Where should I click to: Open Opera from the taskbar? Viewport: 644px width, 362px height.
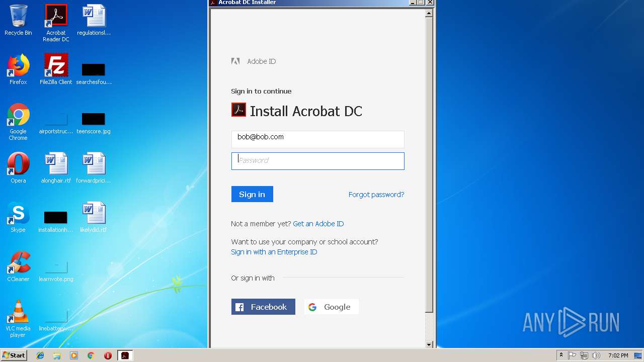point(108,355)
